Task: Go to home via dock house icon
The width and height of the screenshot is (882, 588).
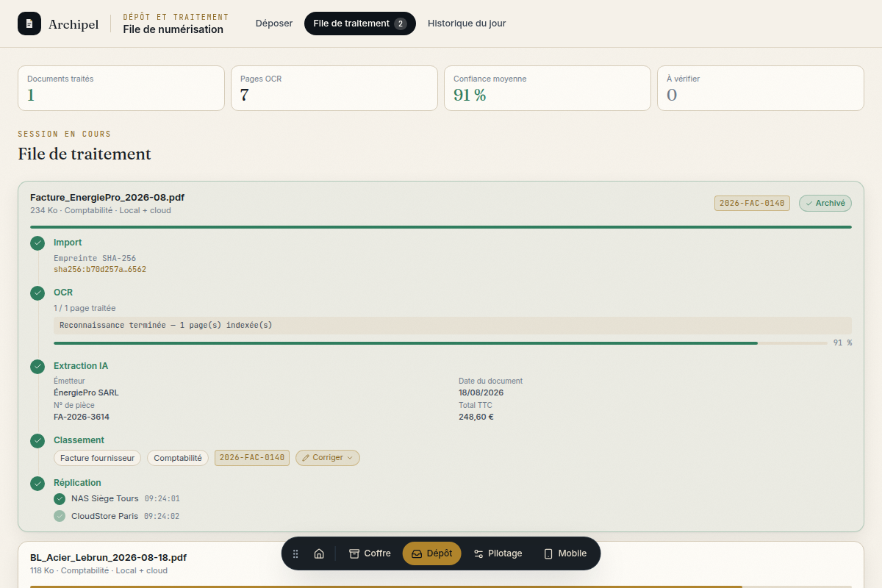Action: tap(319, 553)
